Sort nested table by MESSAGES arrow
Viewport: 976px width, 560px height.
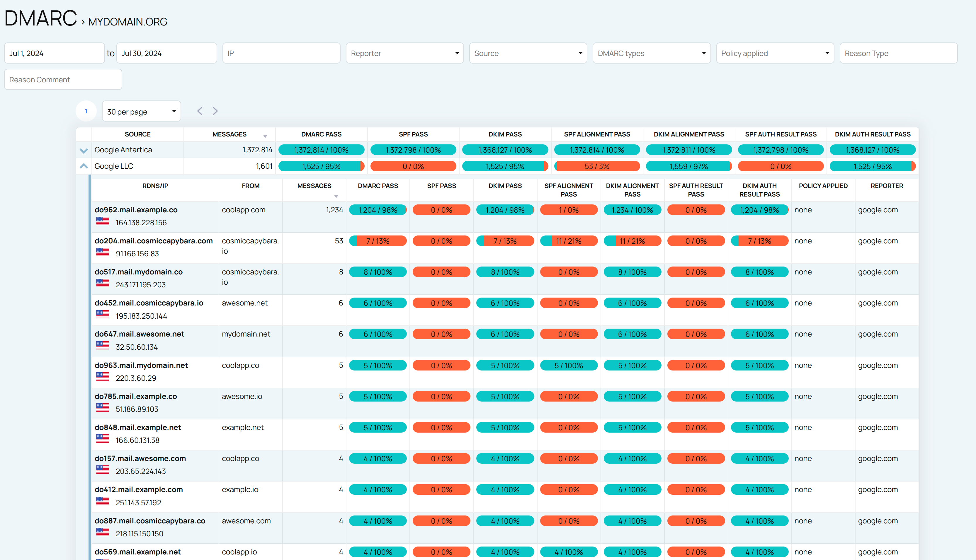point(336,197)
